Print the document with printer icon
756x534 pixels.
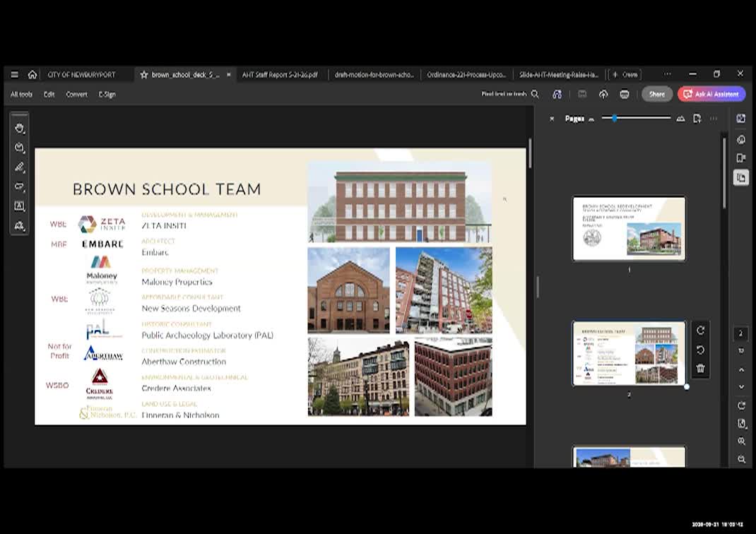click(x=625, y=94)
